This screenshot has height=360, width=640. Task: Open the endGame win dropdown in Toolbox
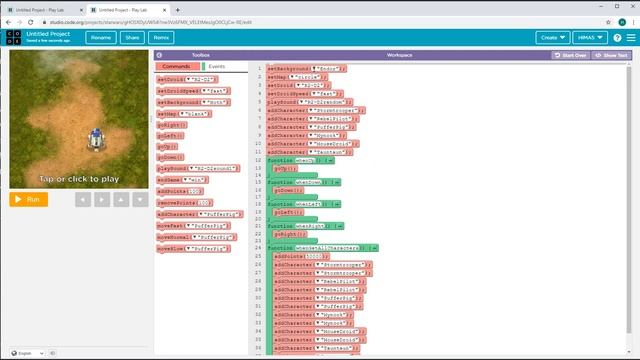click(194, 180)
